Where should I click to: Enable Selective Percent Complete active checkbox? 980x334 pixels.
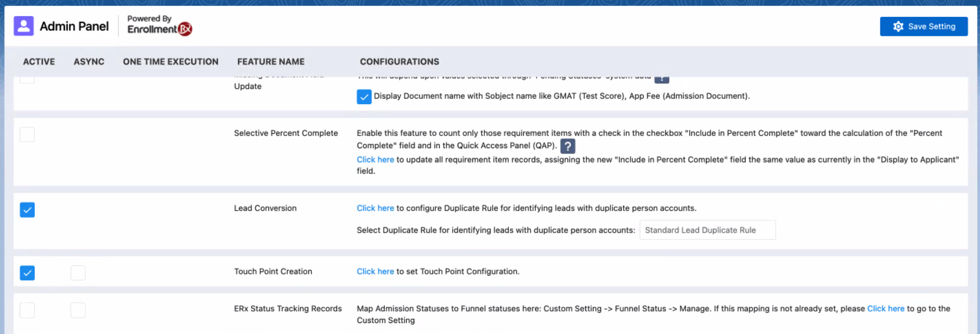click(x=27, y=135)
